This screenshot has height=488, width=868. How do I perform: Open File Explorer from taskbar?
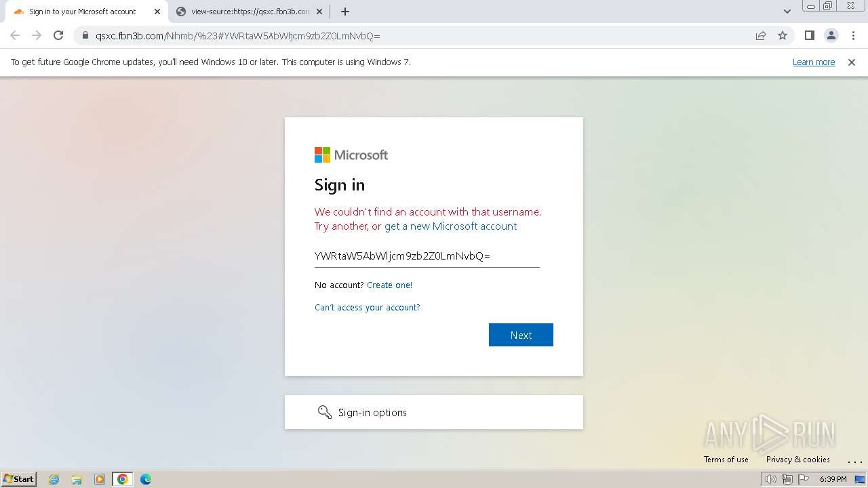(77, 479)
